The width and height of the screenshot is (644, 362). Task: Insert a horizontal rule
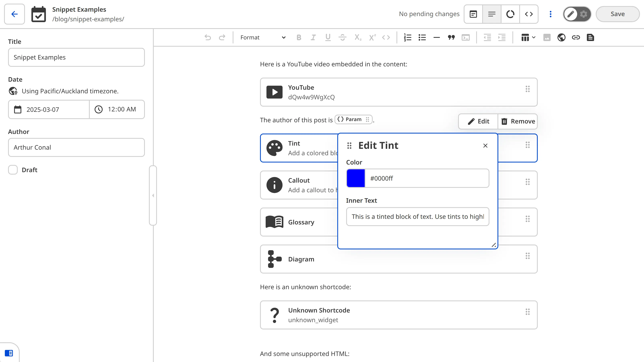point(436,37)
